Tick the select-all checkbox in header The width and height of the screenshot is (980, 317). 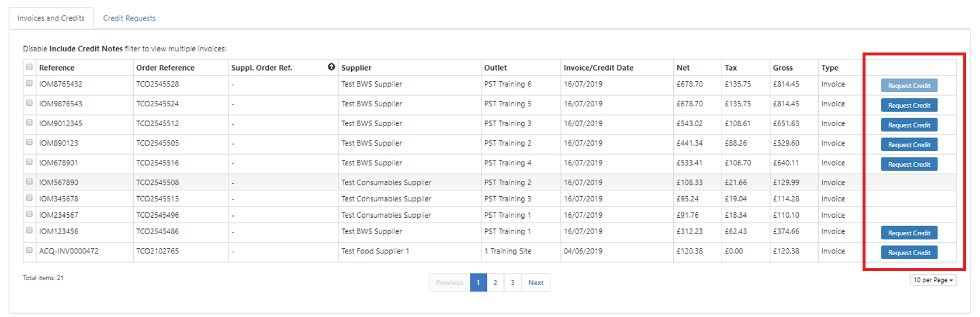[29, 67]
